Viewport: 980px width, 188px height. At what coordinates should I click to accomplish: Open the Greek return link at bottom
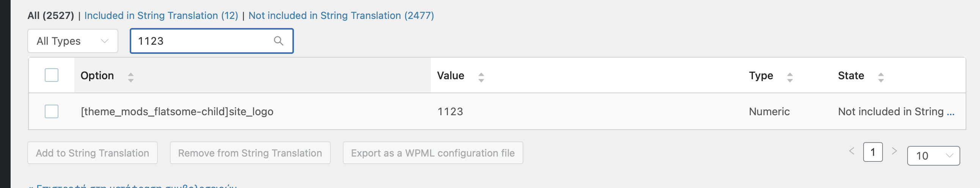click(x=133, y=186)
